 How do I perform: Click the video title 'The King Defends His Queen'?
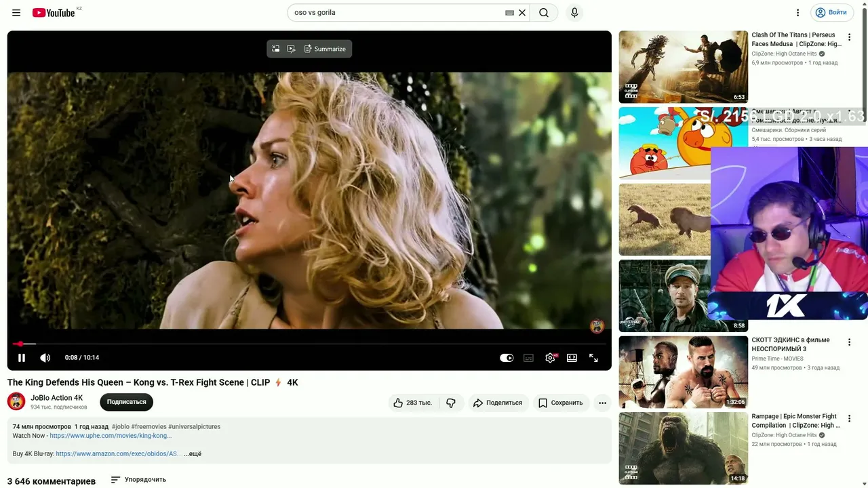point(153,382)
